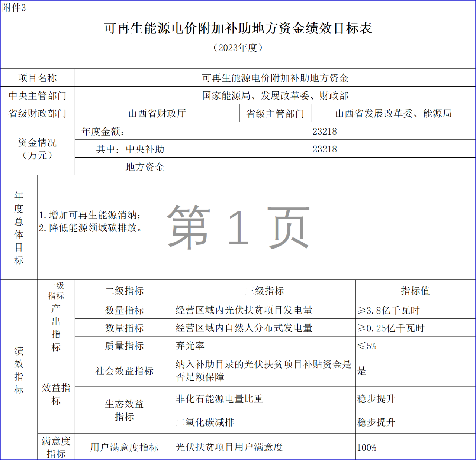Click goal line 1.增加可再生能源消纳

pyautogui.click(x=90, y=215)
